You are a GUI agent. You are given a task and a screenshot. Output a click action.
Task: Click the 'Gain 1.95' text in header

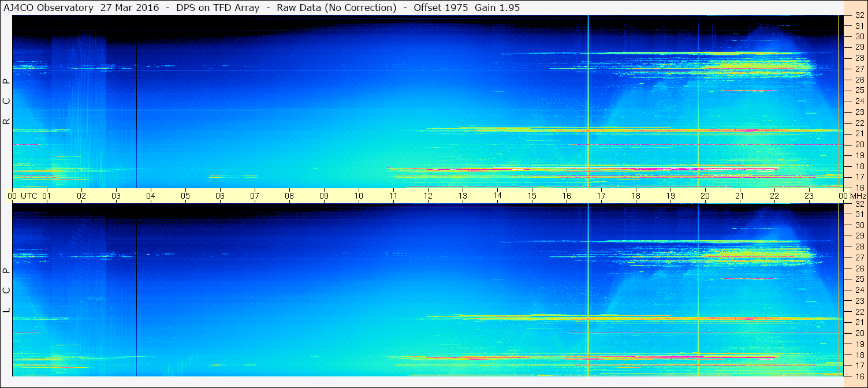coord(491,8)
